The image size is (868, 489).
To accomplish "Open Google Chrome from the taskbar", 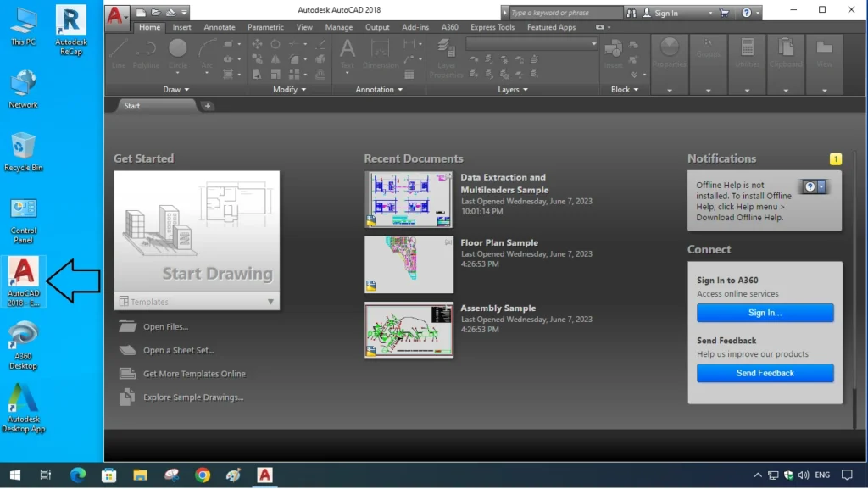I will point(203,475).
